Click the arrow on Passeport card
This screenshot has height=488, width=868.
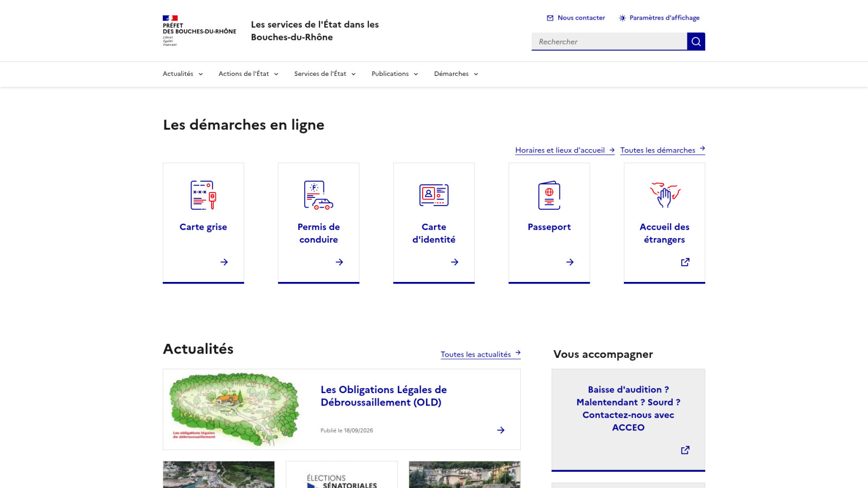click(x=570, y=262)
